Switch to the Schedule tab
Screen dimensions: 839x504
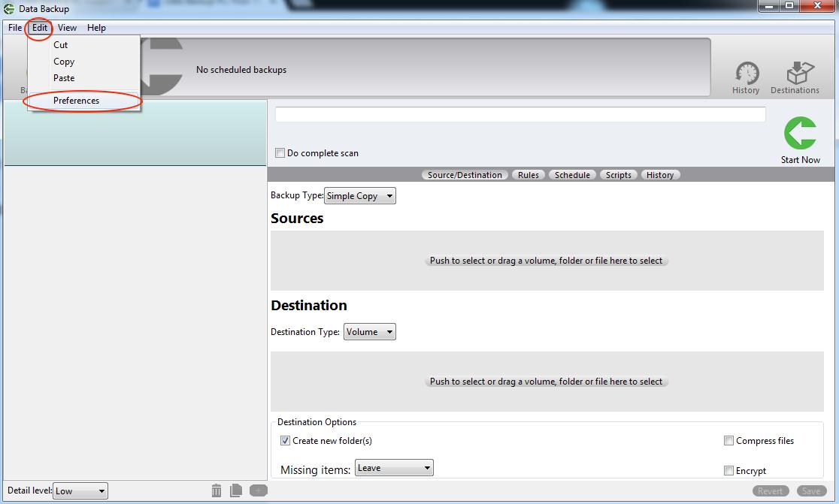pyautogui.click(x=572, y=174)
